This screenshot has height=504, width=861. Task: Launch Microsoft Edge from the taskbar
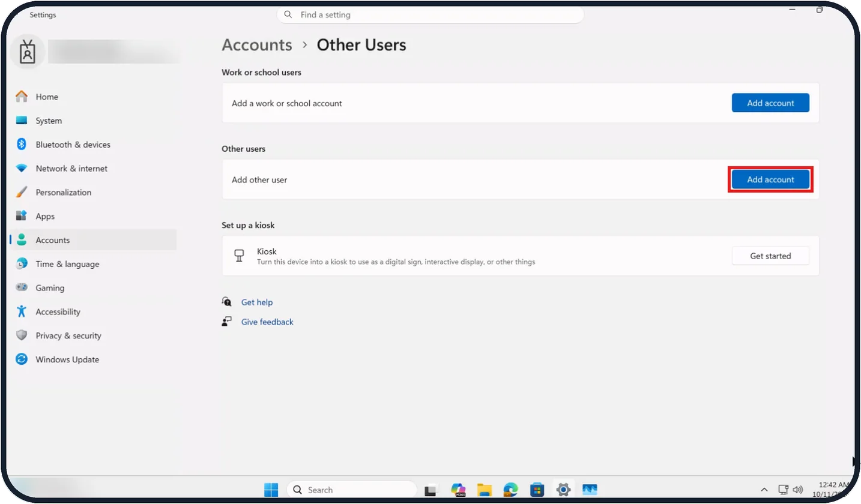[x=510, y=490]
